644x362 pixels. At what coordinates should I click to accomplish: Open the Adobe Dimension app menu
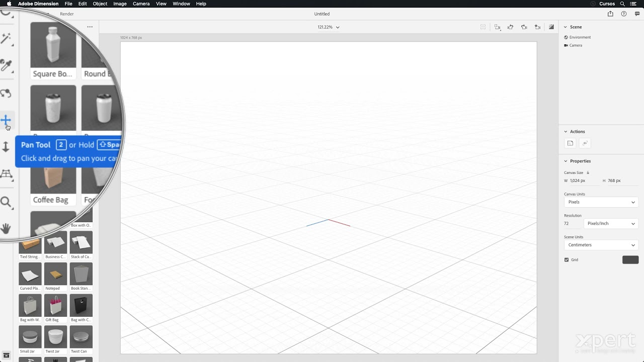coord(38,4)
